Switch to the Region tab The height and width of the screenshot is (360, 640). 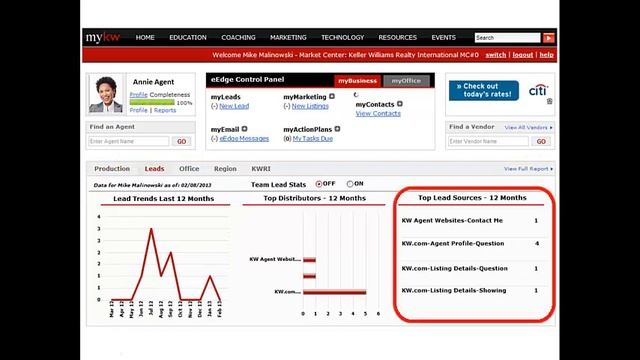225,169
